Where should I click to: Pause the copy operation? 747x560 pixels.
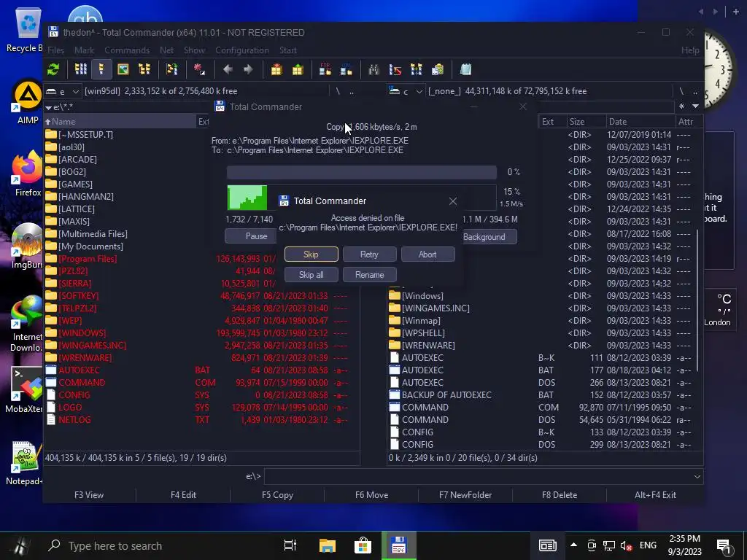(252, 236)
